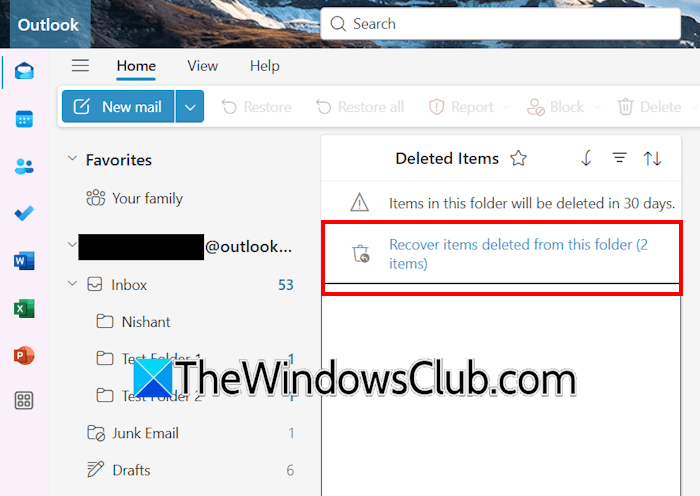
Task: Open the More apps grid icon
Action: click(24, 400)
